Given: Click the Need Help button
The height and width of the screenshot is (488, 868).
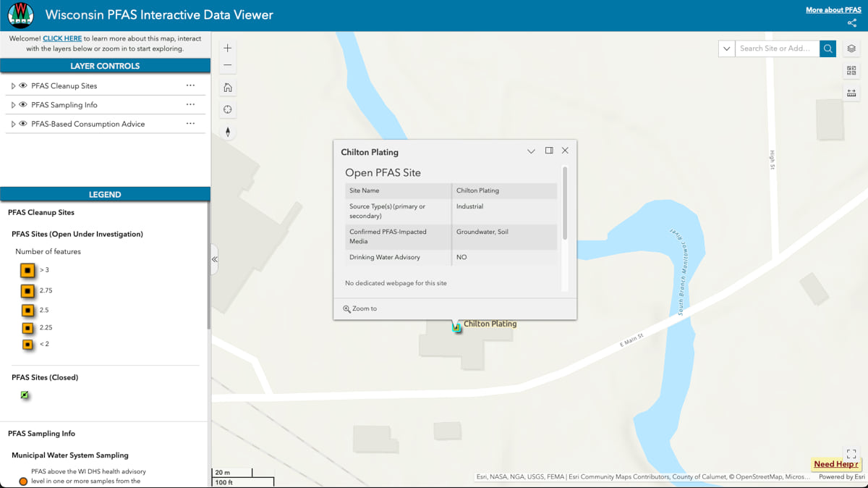Looking at the screenshot, I should [836, 464].
